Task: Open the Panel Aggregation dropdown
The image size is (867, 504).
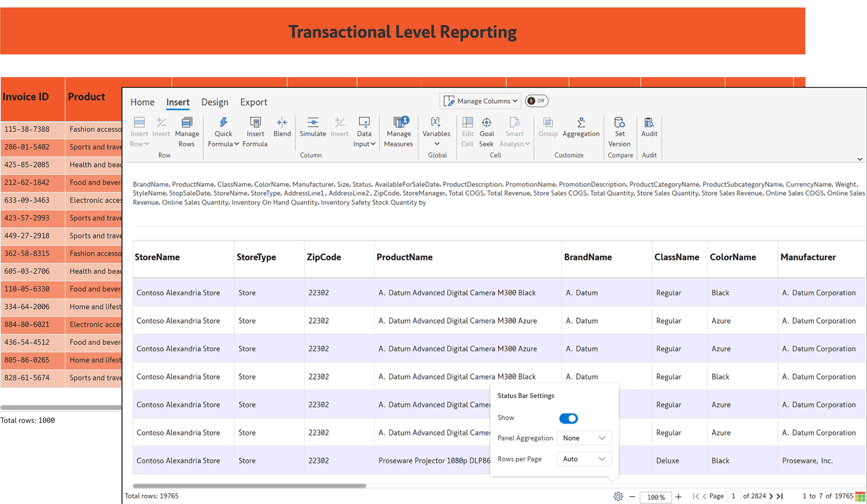Action: [x=584, y=438]
